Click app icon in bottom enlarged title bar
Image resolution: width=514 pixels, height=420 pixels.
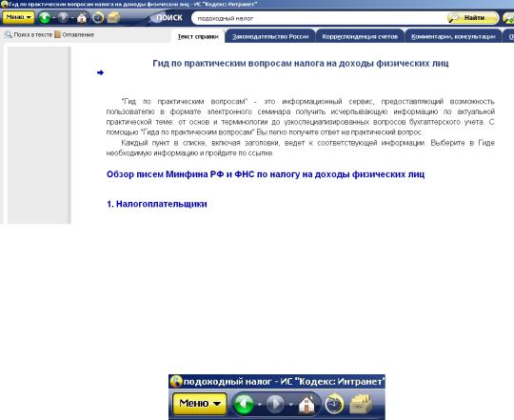click(x=176, y=382)
